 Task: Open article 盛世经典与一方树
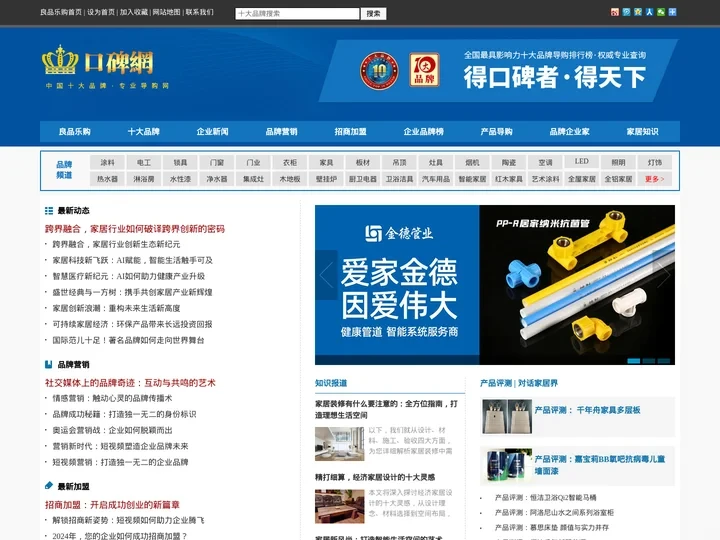click(133, 292)
